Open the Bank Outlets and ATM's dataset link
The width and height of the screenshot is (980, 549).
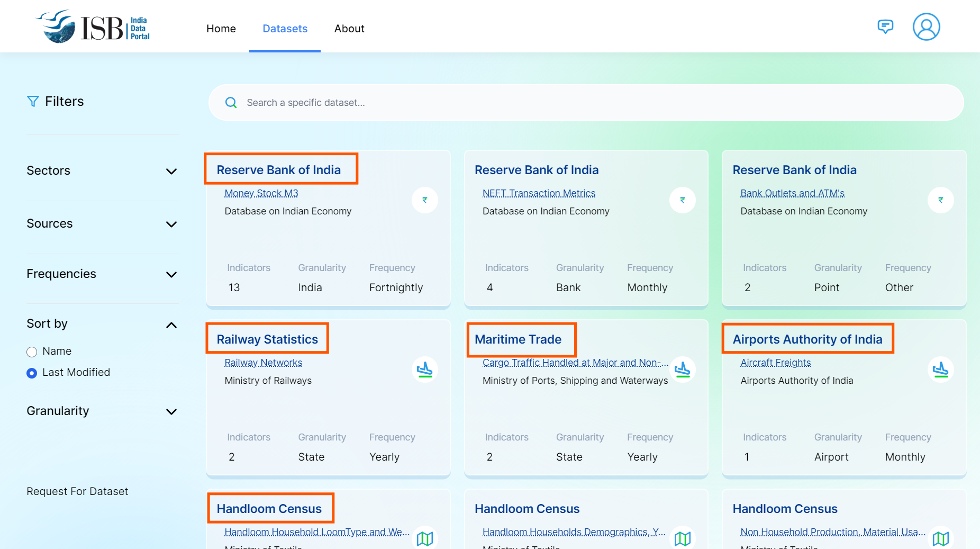(x=792, y=193)
